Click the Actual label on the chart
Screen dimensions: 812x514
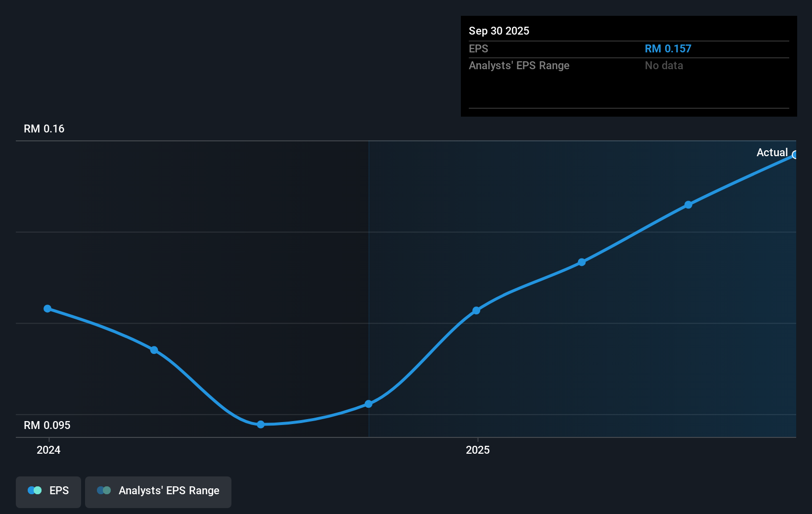coord(772,152)
